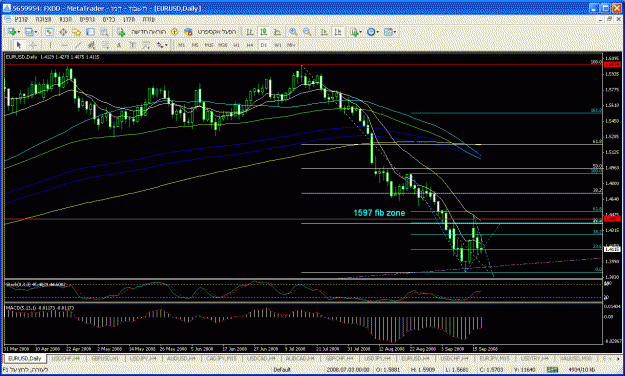Click the connection status 4934/10 kb
Image resolution: width=625 pixels, height=376 pixels.
pos(582,370)
